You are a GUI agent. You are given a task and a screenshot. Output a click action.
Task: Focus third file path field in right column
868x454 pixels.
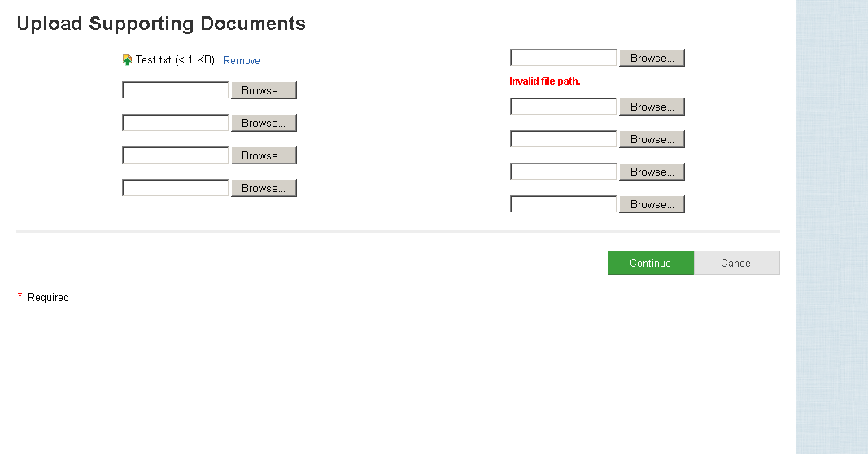coord(564,139)
